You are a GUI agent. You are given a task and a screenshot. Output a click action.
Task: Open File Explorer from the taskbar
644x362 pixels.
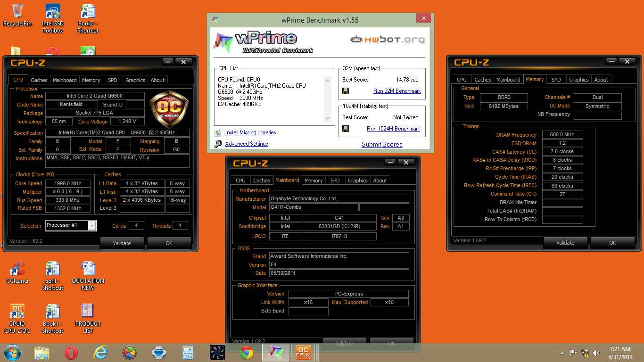pos(42,353)
